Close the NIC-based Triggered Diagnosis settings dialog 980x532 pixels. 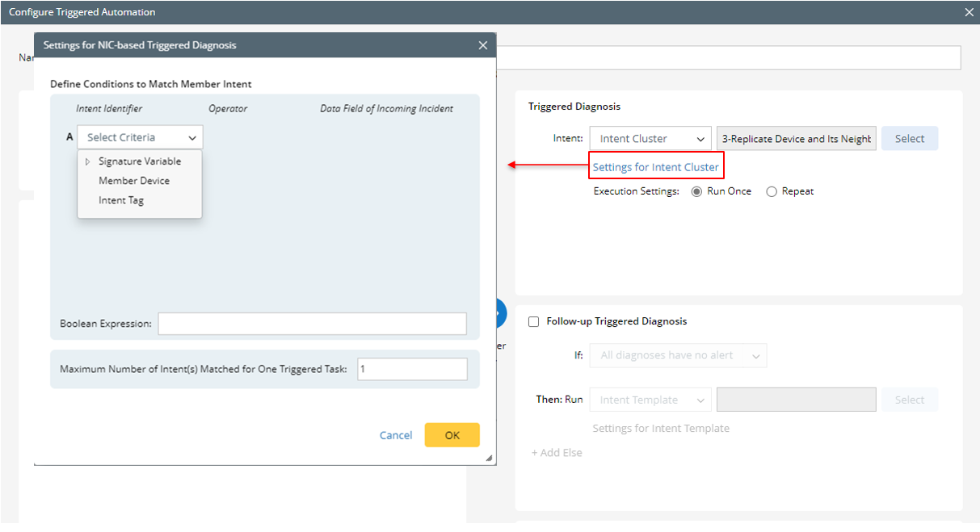click(483, 45)
